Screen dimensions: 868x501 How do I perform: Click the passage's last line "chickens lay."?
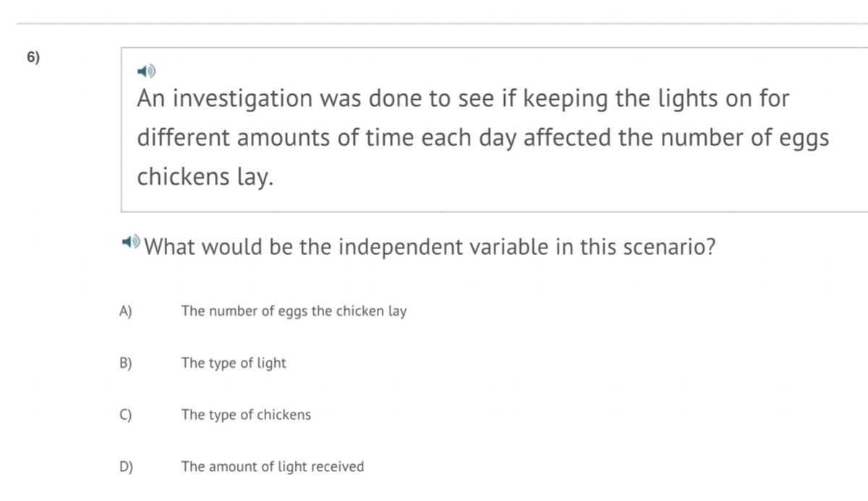tap(205, 177)
